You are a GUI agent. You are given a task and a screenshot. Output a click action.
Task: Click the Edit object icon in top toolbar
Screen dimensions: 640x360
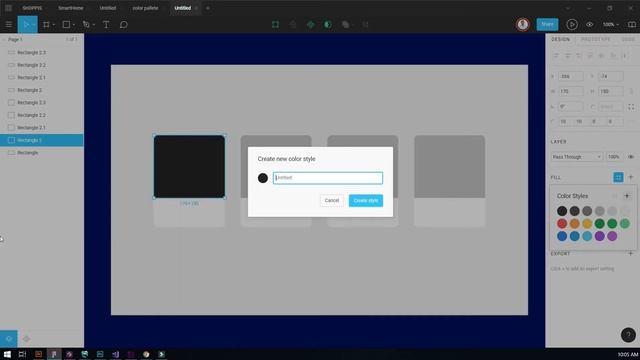click(276, 24)
